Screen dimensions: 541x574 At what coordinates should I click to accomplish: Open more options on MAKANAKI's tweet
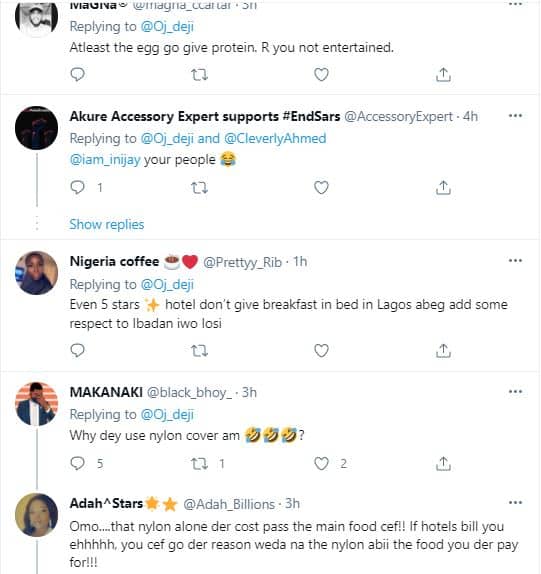pyautogui.click(x=515, y=392)
